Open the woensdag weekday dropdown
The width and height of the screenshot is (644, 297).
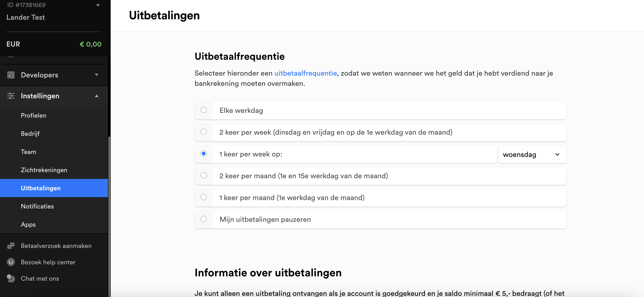click(x=532, y=154)
